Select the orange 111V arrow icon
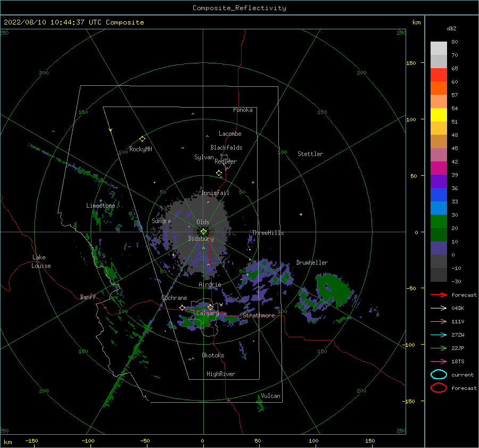Screen dimensions: 479x448 tap(439, 321)
